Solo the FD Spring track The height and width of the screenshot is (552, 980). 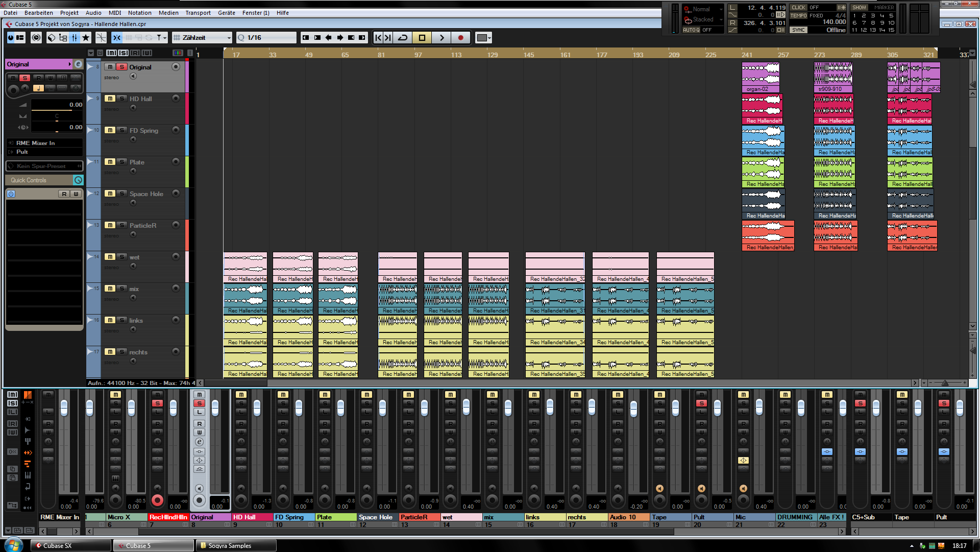pos(122,130)
